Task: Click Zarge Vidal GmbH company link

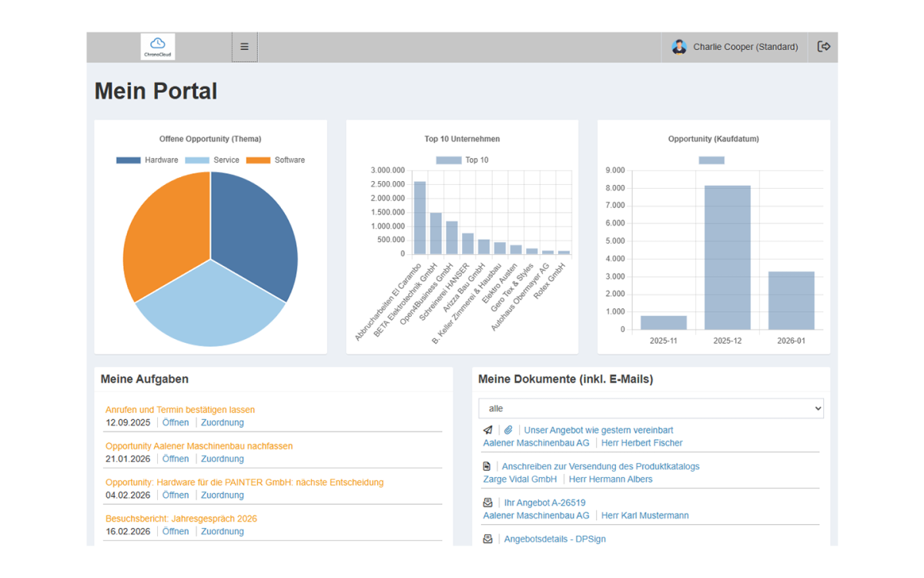Action: [x=520, y=479]
